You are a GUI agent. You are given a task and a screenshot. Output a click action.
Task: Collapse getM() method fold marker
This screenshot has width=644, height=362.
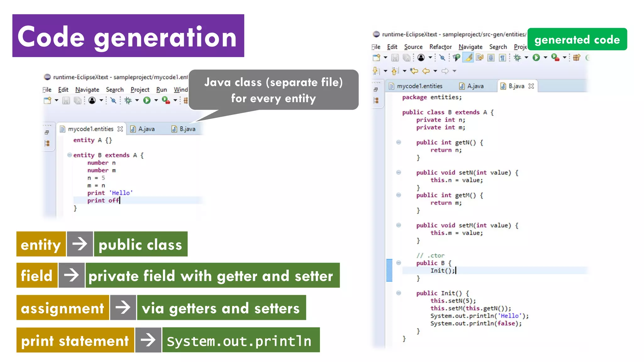click(x=399, y=195)
